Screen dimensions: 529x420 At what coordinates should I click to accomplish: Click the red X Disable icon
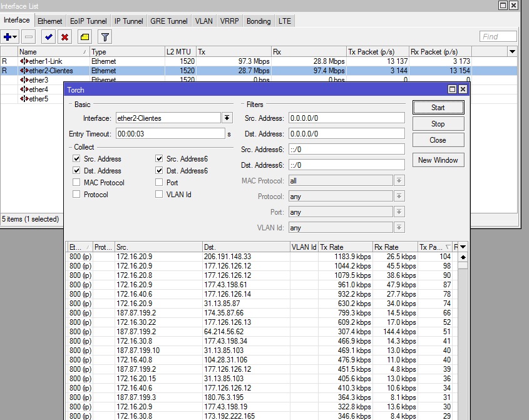pyautogui.click(x=64, y=38)
